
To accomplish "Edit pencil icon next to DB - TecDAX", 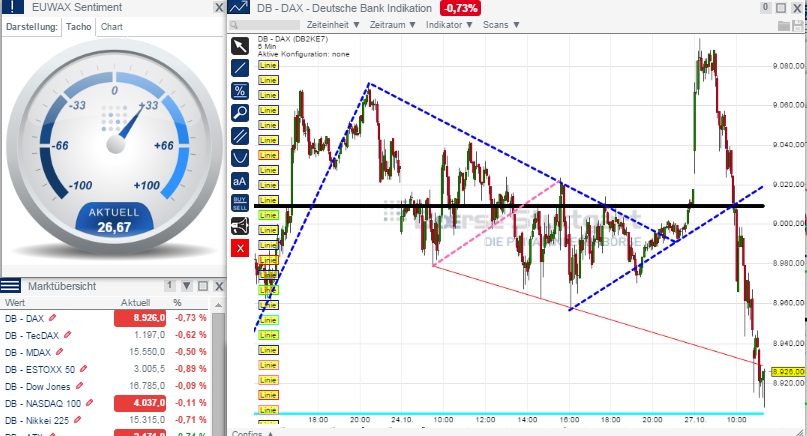I will pos(67,335).
